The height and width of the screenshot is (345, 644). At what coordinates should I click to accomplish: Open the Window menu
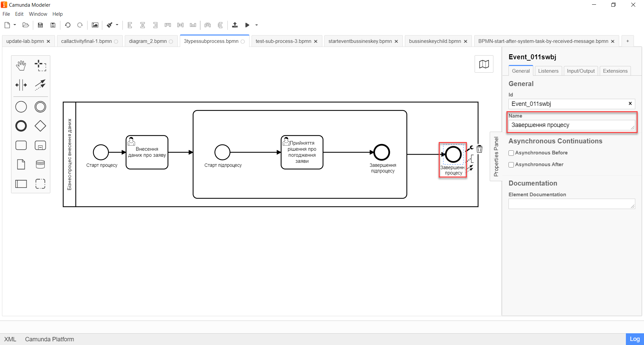[x=38, y=14]
